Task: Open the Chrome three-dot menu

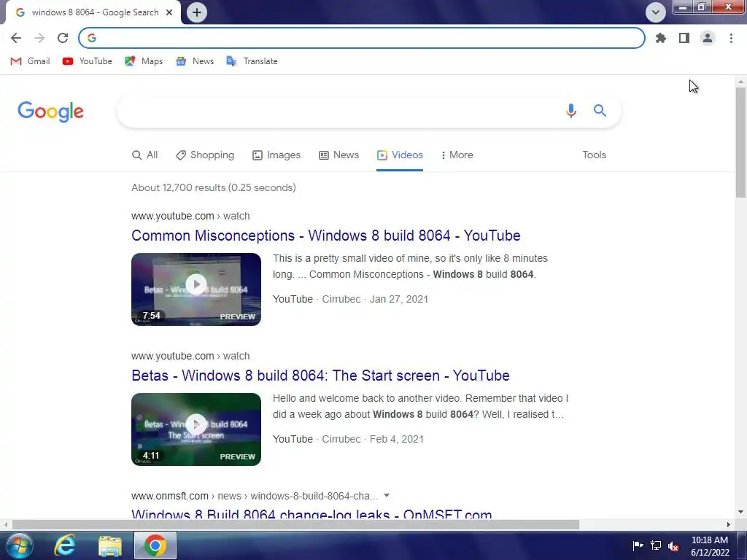Action: point(731,38)
